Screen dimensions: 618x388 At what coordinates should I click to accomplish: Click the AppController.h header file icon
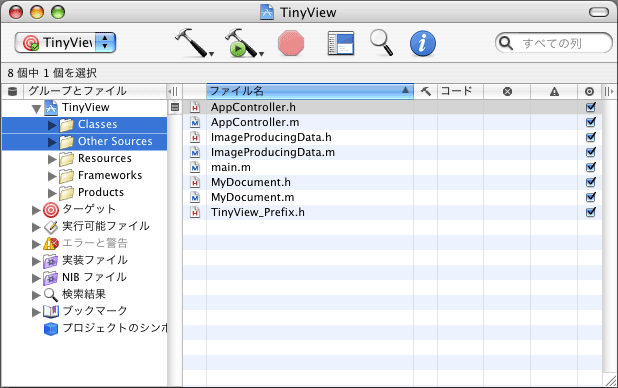point(195,107)
